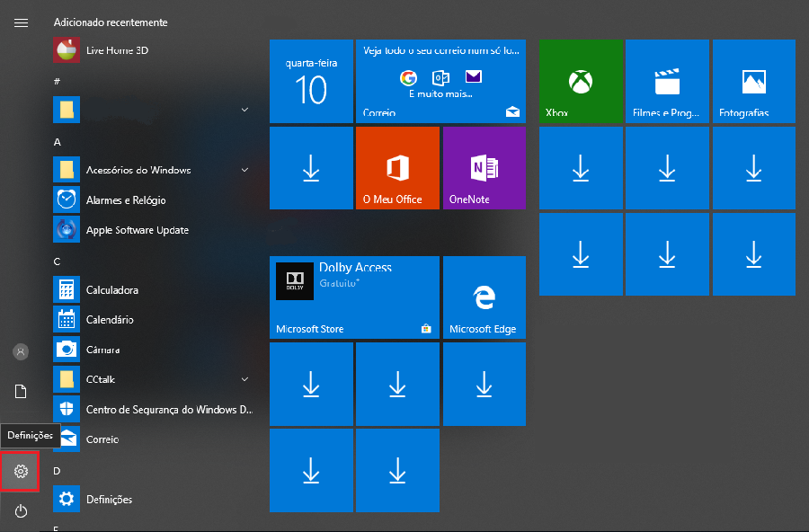Click download tile below Filmes e Programas
809x532 pixels.
pos(667,168)
